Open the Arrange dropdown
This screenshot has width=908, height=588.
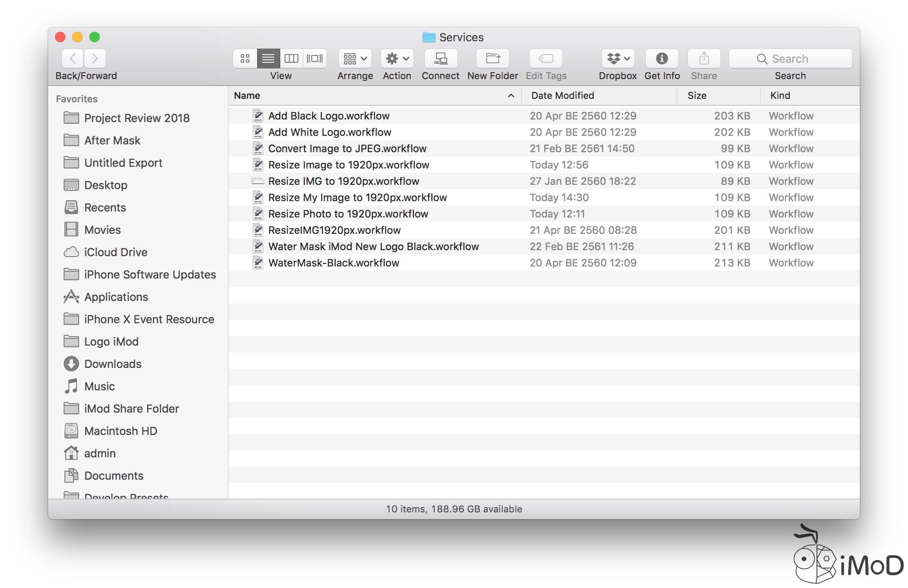[354, 58]
